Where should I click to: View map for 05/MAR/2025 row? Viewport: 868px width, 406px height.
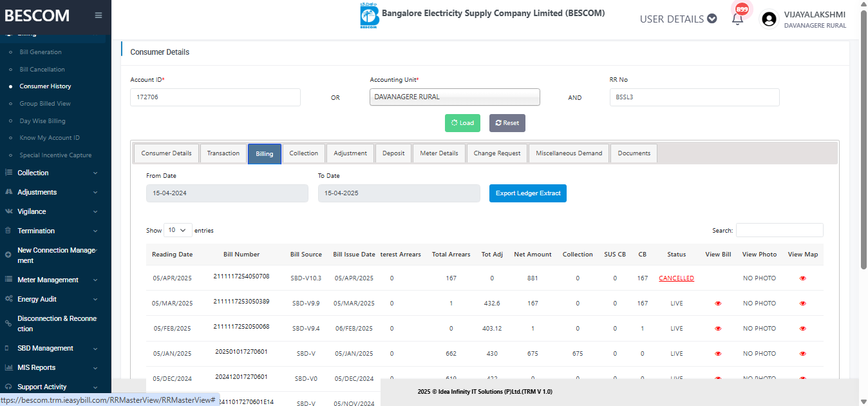click(x=802, y=304)
